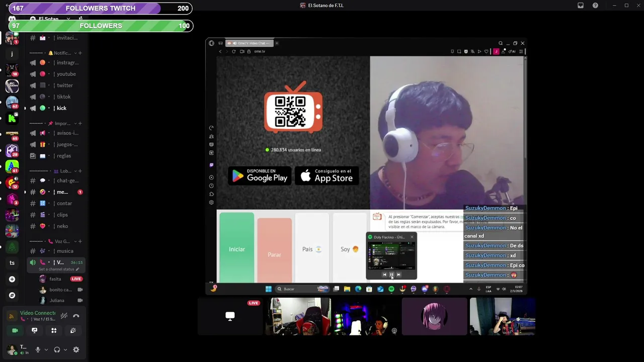644x362 pixels.
Task: Click streamed taskbar Buscar search box
Action: tap(302, 289)
